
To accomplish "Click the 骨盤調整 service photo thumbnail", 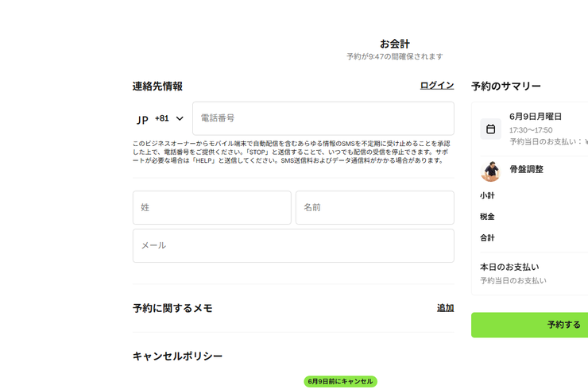I will point(490,171).
